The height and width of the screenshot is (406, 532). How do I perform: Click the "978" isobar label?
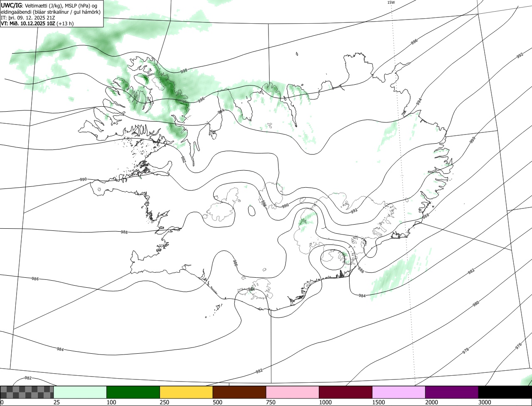[x=465, y=351]
